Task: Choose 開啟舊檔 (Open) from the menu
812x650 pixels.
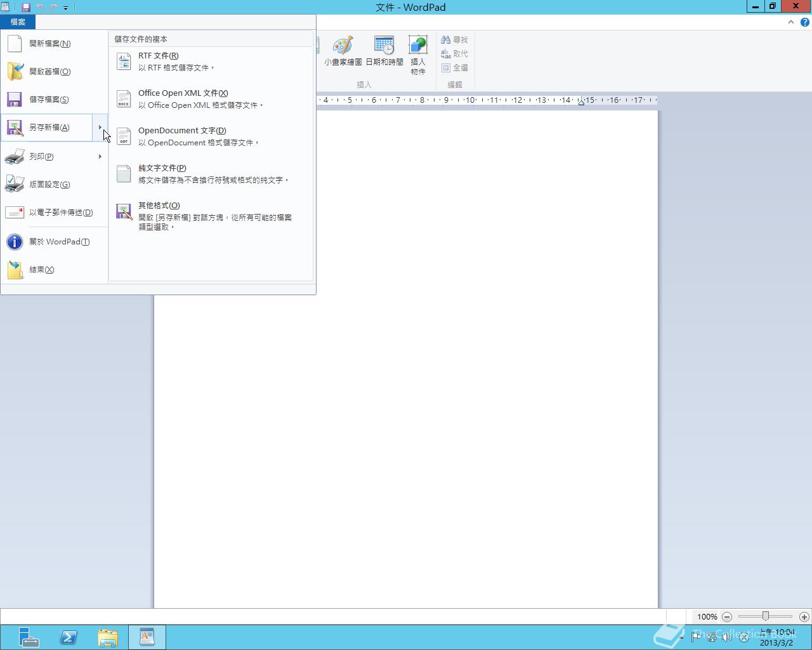Action: [54, 72]
